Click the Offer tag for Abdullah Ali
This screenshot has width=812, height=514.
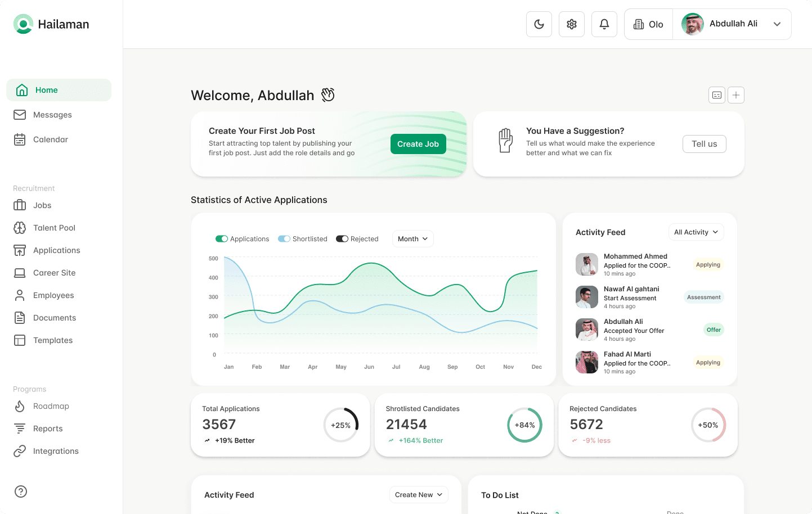point(714,330)
